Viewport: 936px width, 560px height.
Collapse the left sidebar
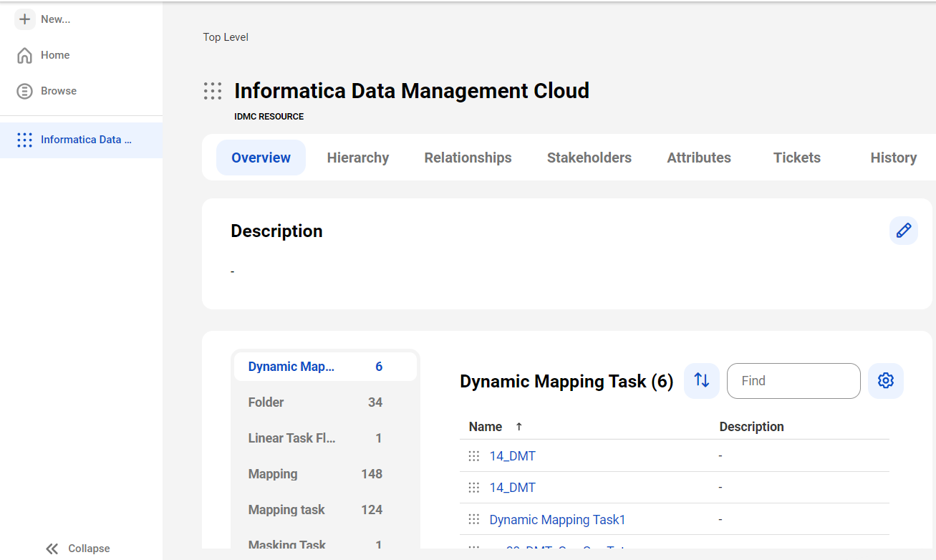(77, 549)
